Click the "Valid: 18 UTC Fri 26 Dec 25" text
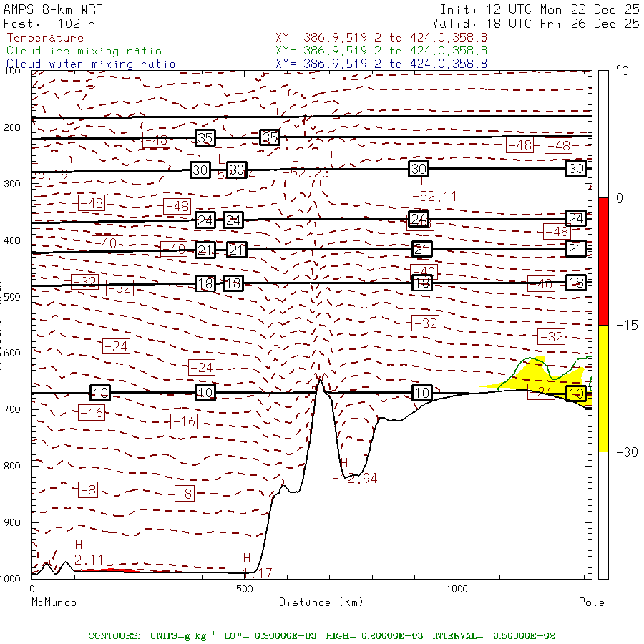The image size is (644, 644). [x=535, y=24]
